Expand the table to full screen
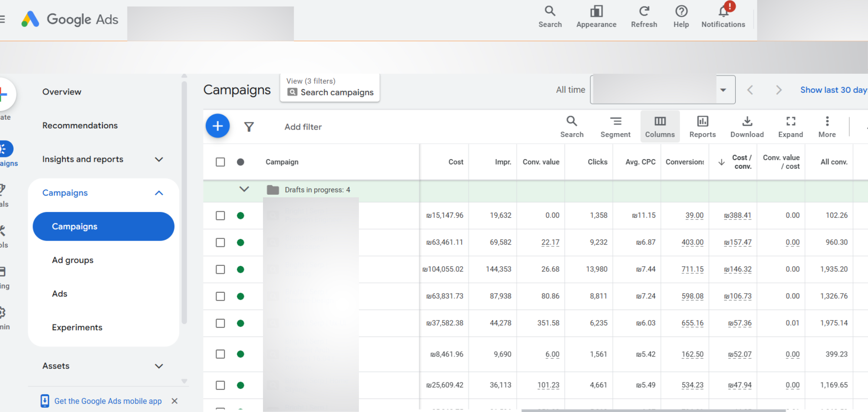Screen dimensions: 868x412 click(x=790, y=127)
